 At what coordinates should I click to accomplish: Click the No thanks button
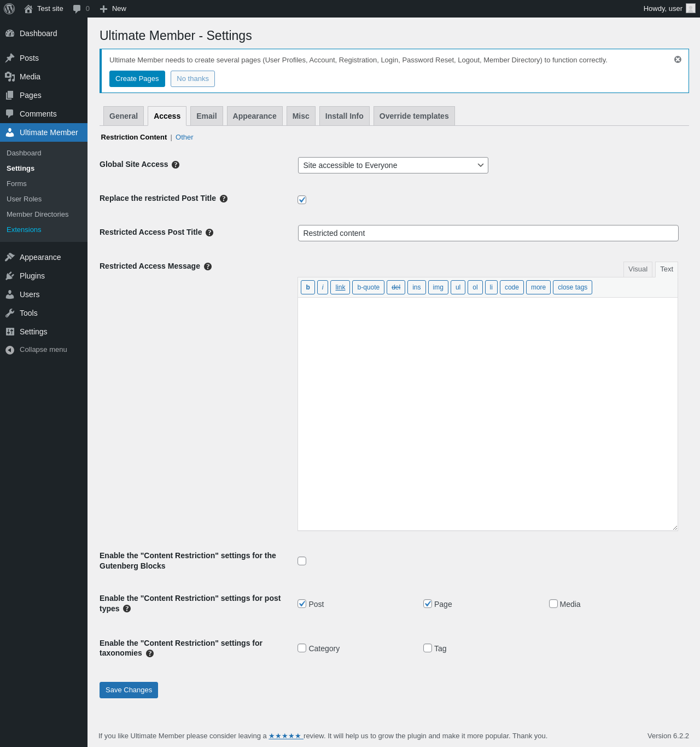click(192, 79)
